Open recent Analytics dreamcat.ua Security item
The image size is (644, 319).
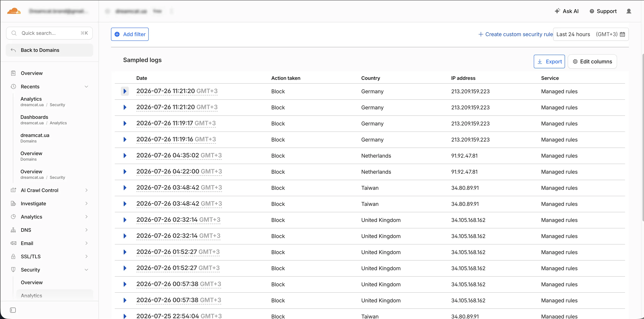click(42, 102)
